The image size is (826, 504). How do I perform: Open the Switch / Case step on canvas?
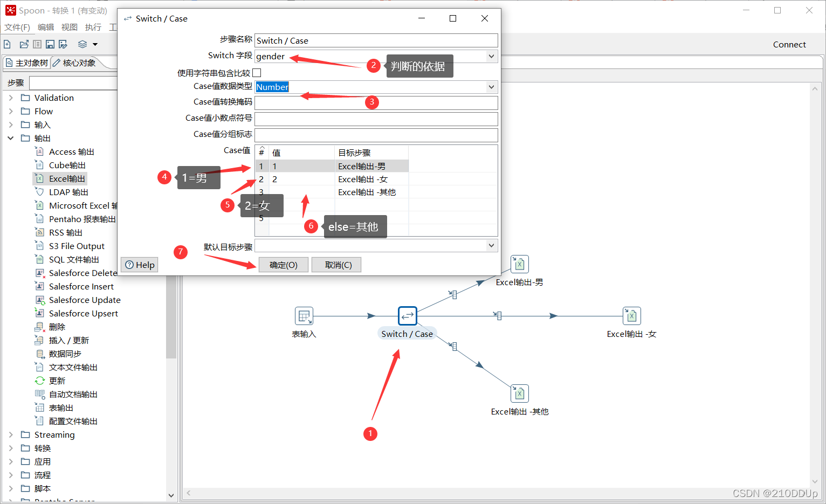[x=407, y=316]
